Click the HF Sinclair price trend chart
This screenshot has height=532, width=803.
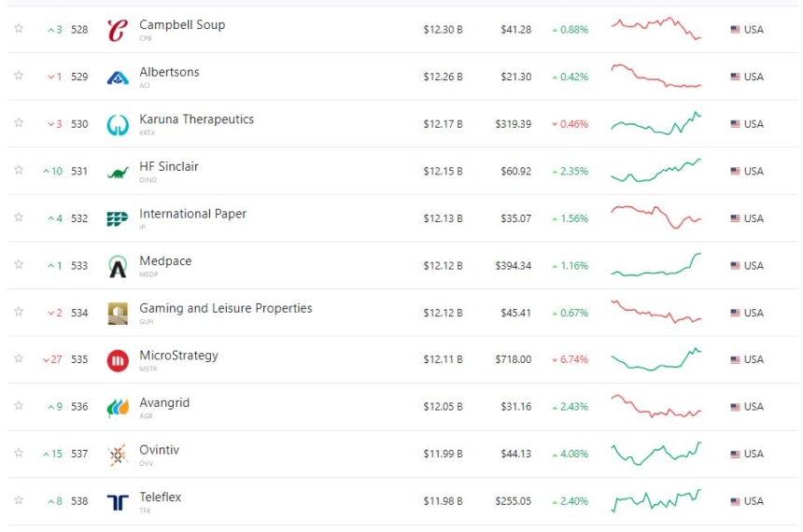pos(656,171)
